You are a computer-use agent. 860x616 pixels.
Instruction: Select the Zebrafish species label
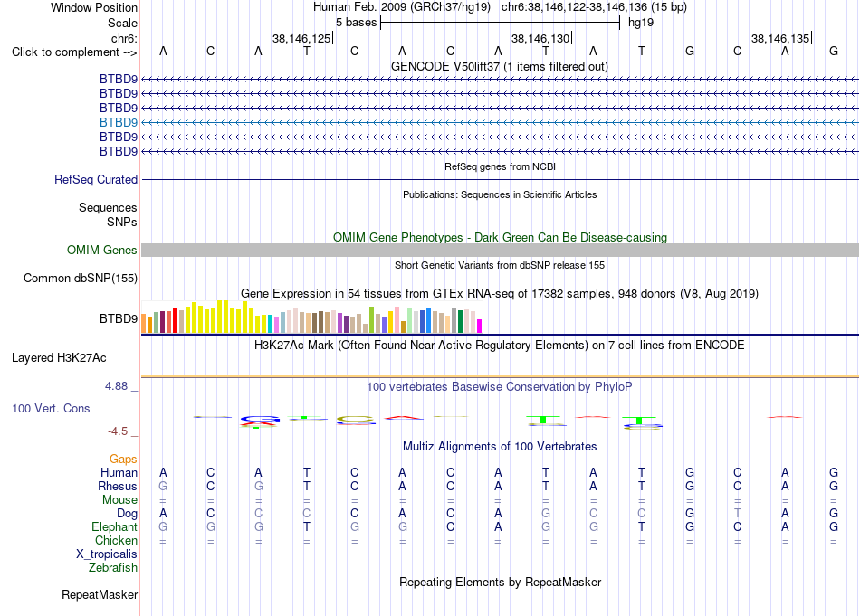point(113,568)
